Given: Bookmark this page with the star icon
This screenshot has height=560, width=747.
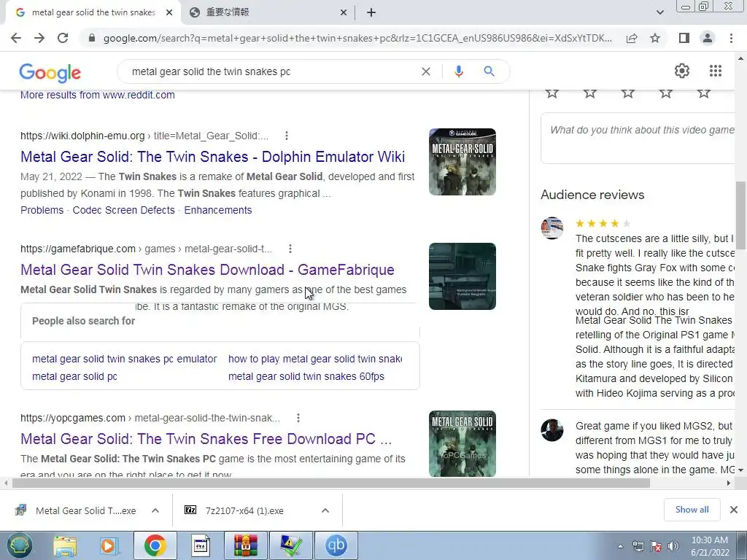Looking at the screenshot, I should pos(656,38).
